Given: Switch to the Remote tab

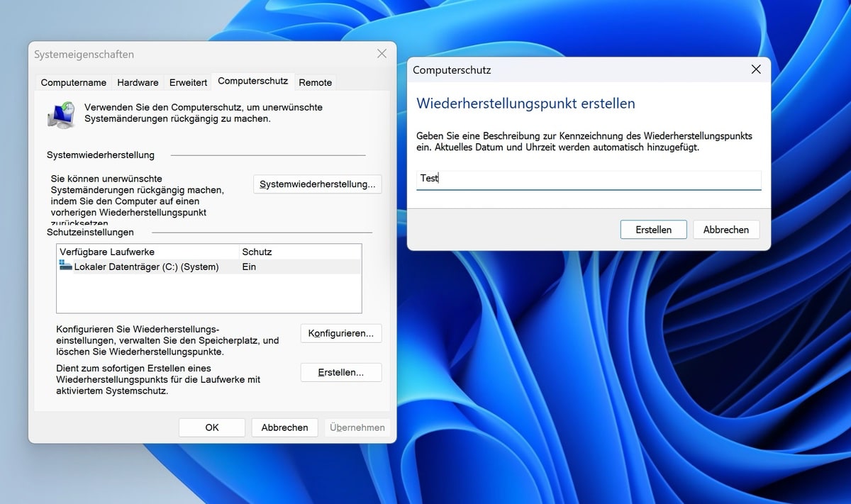Looking at the screenshot, I should [315, 82].
